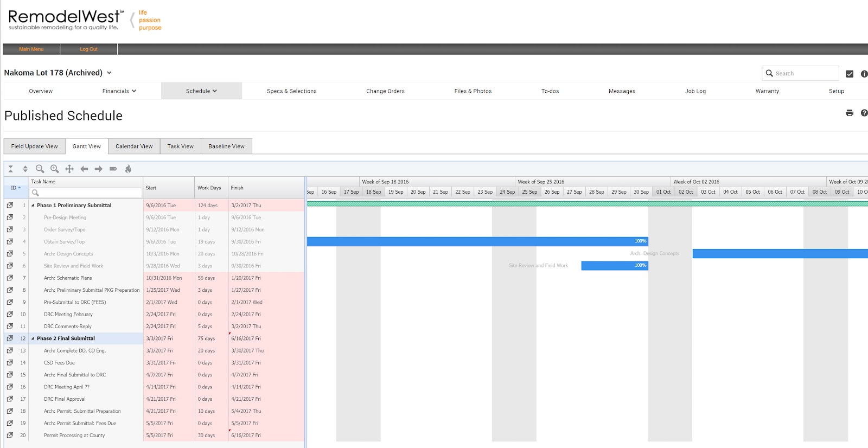
Task: Open details popup for Pre-Submittal to DRC (FEES)
Action: click(x=10, y=302)
